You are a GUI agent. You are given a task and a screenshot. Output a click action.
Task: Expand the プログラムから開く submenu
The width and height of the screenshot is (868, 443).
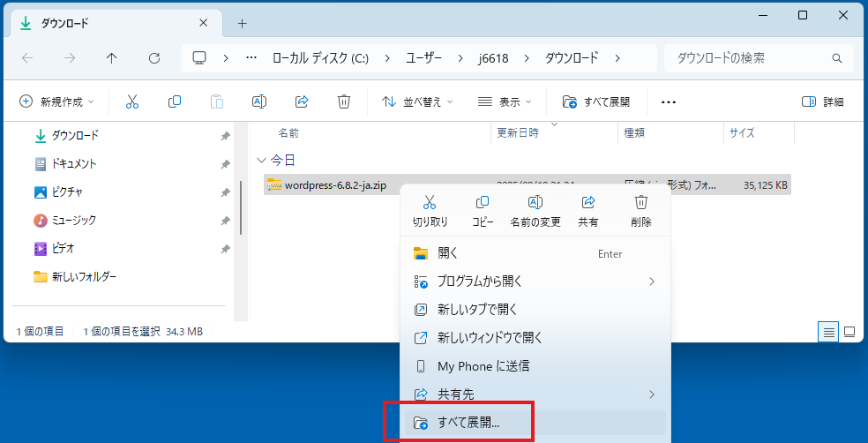pos(652,282)
